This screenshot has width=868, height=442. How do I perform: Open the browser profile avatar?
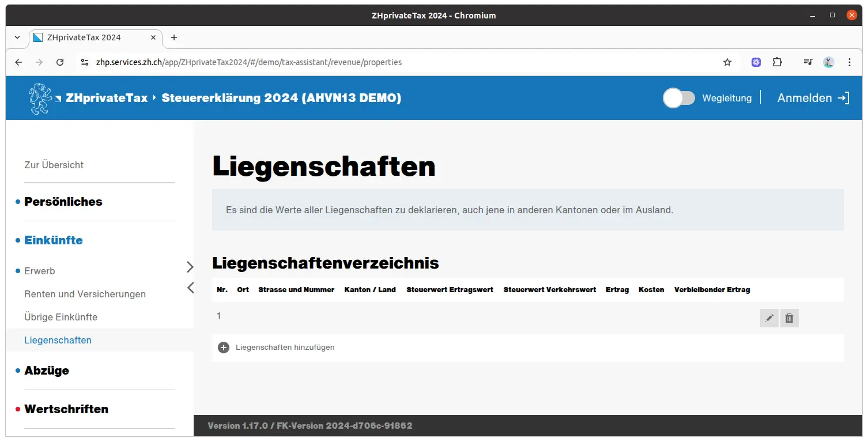click(829, 62)
